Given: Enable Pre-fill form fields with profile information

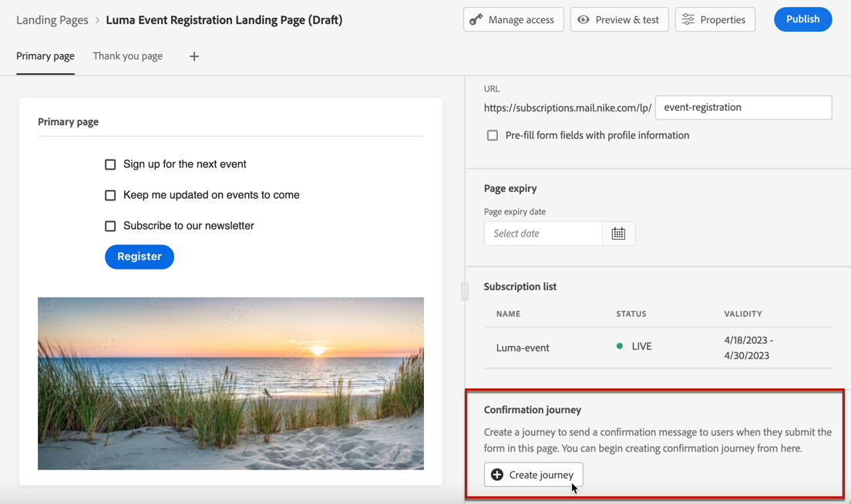Looking at the screenshot, I should 493,136.
